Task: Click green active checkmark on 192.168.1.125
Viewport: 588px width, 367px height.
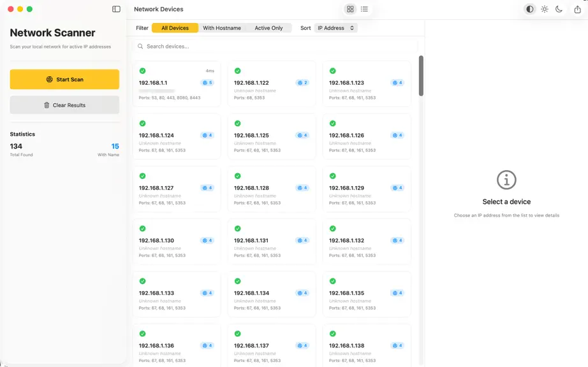Action: click(x=237, y=123)
